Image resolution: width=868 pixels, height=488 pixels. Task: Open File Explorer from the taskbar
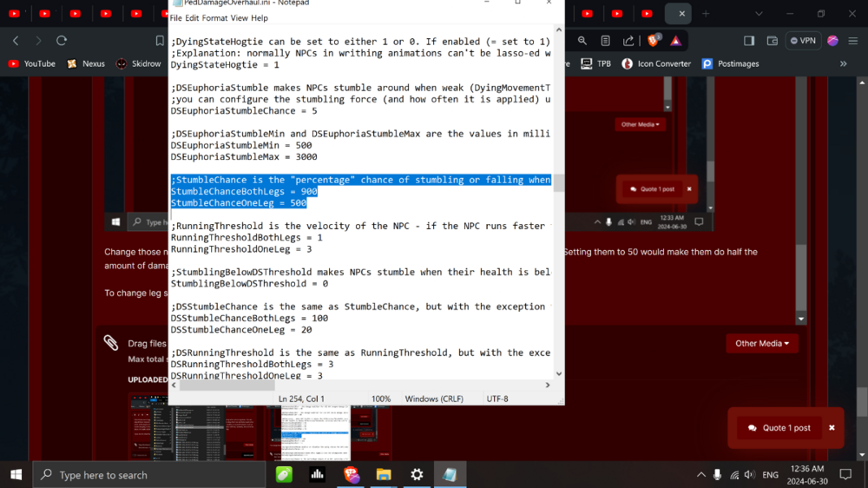pos(384,475)
